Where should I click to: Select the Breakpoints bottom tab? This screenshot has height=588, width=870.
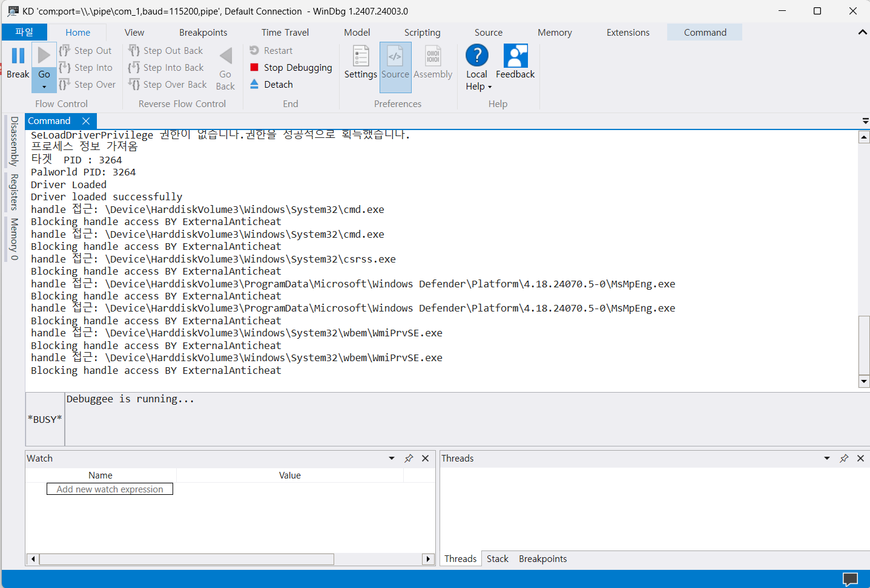pos(542,559)
